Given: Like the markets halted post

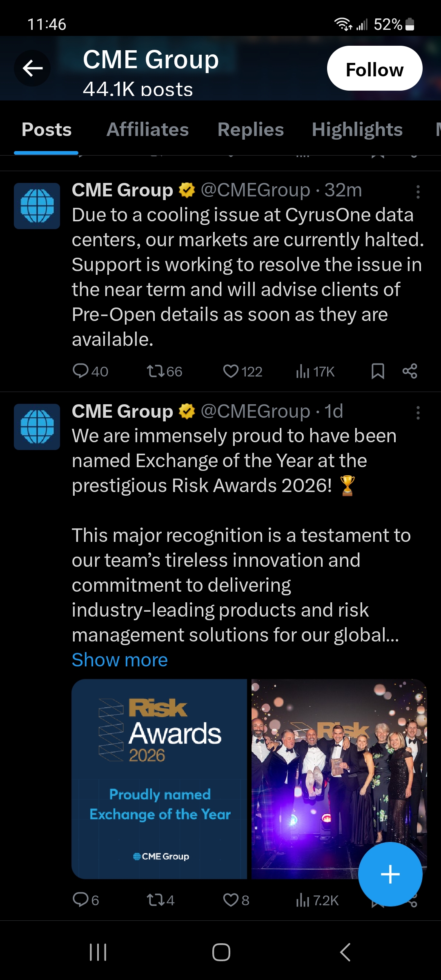Looking at the screenshot, I should 231,371.
